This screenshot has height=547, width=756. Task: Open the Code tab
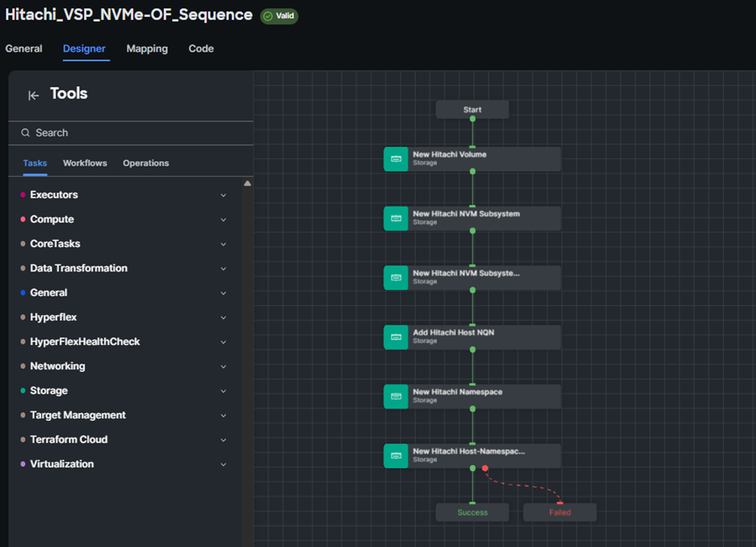tap(201, 48)
